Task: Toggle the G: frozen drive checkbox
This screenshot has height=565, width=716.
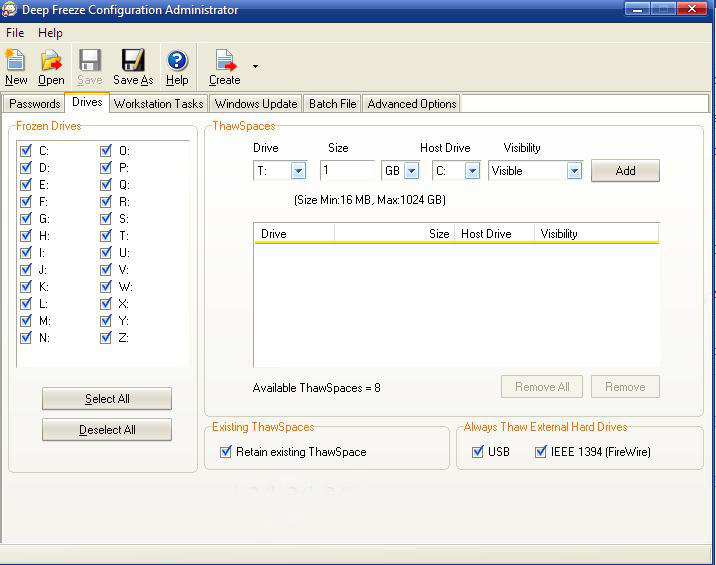Action: [26, 218]
